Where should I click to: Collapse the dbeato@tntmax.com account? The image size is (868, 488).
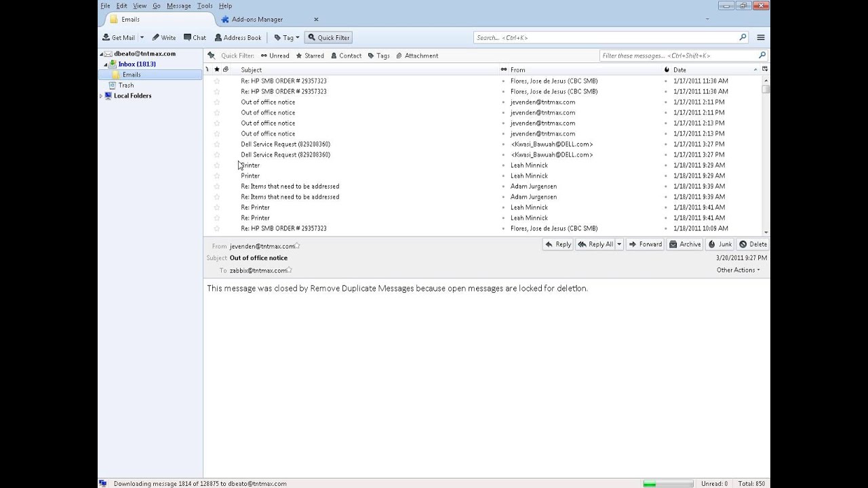click(102, 54)
